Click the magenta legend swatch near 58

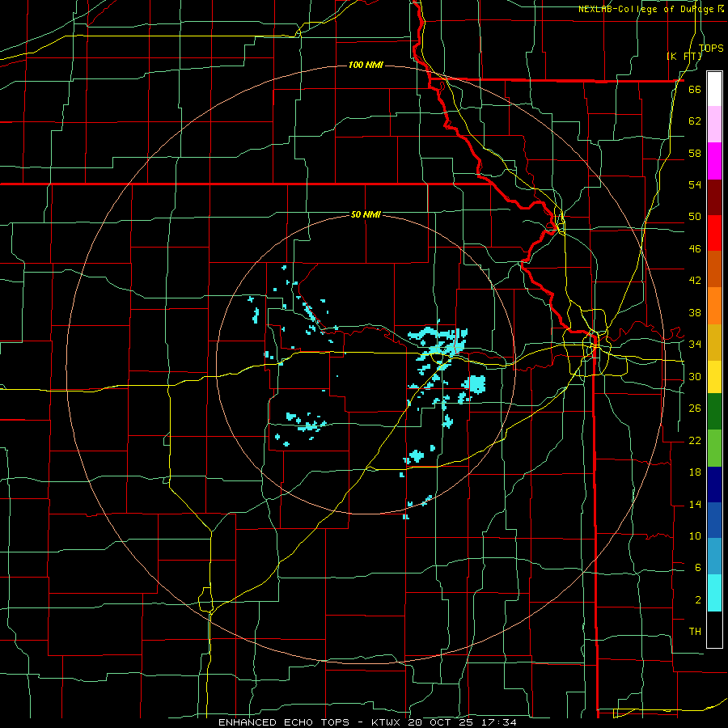click(x=714, y=161)
